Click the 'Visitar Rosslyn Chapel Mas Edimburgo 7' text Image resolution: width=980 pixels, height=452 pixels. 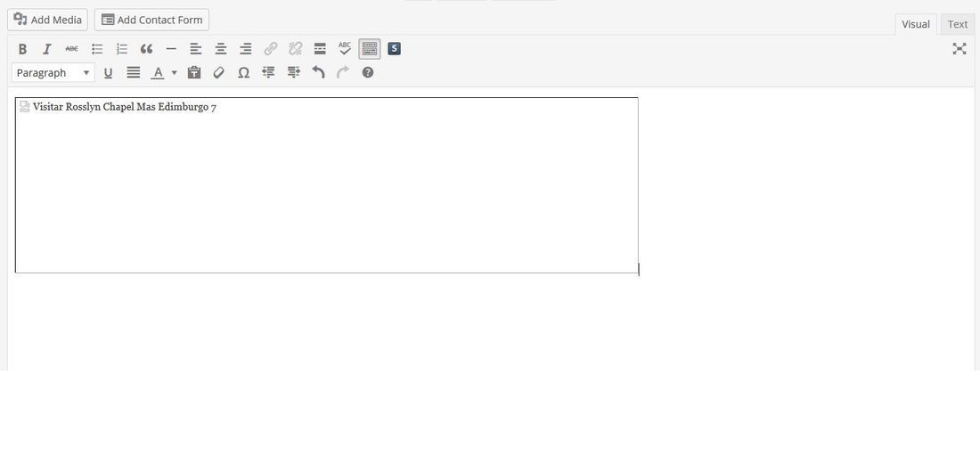tap(125, 107)
